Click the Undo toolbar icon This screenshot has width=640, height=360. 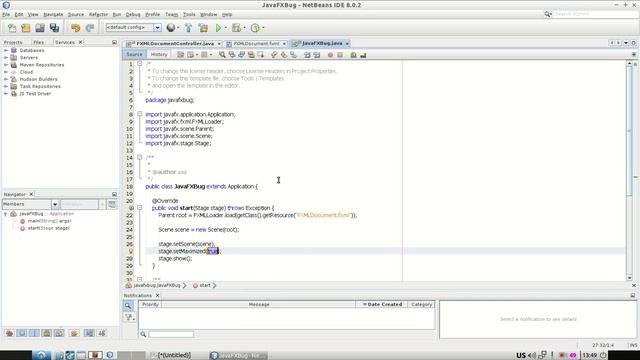[76, 28]
